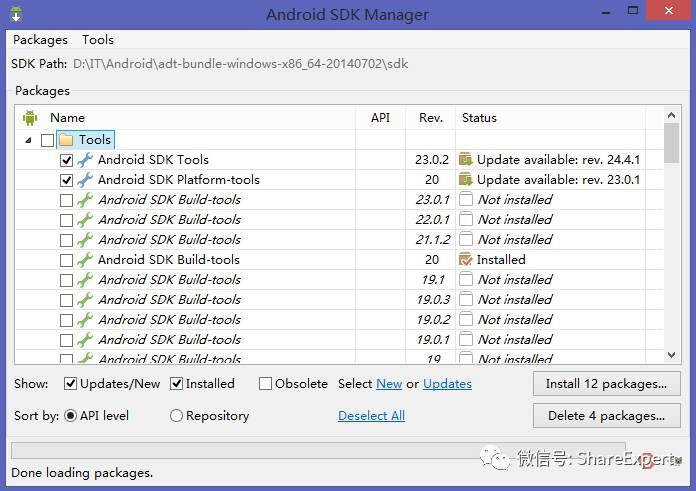Check the Build-tools 23.0.1 checkbox

pos(66,200)
